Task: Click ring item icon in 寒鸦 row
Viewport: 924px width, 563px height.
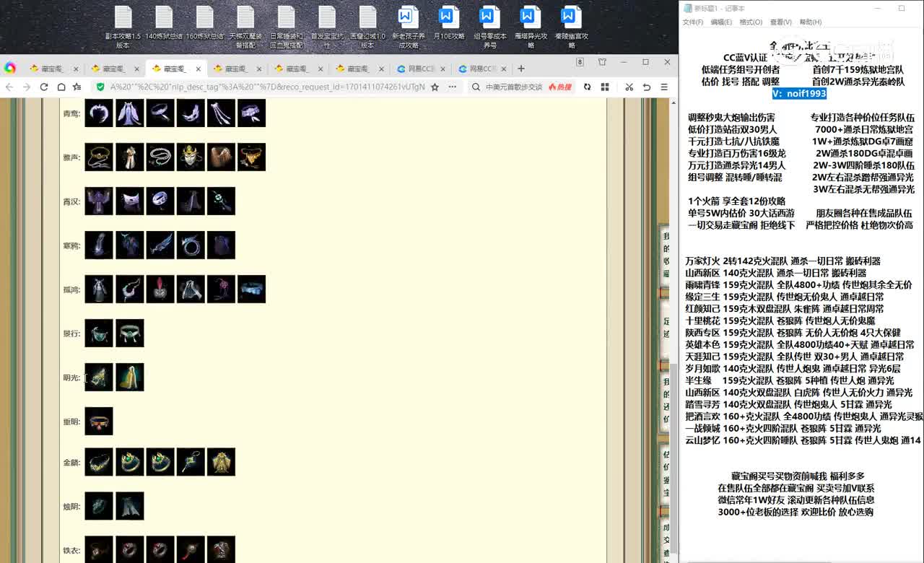Action: [191, 245]
